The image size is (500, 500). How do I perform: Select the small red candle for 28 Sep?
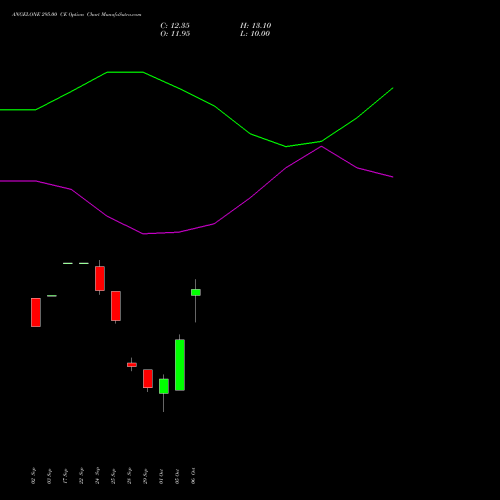point(132,365)
